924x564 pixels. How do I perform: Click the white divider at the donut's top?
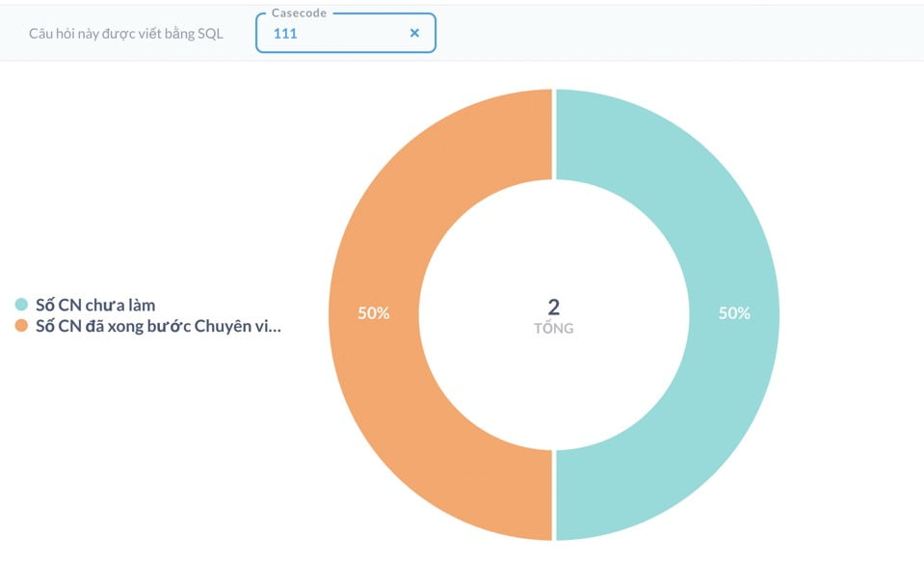click(x=554, y=135)
